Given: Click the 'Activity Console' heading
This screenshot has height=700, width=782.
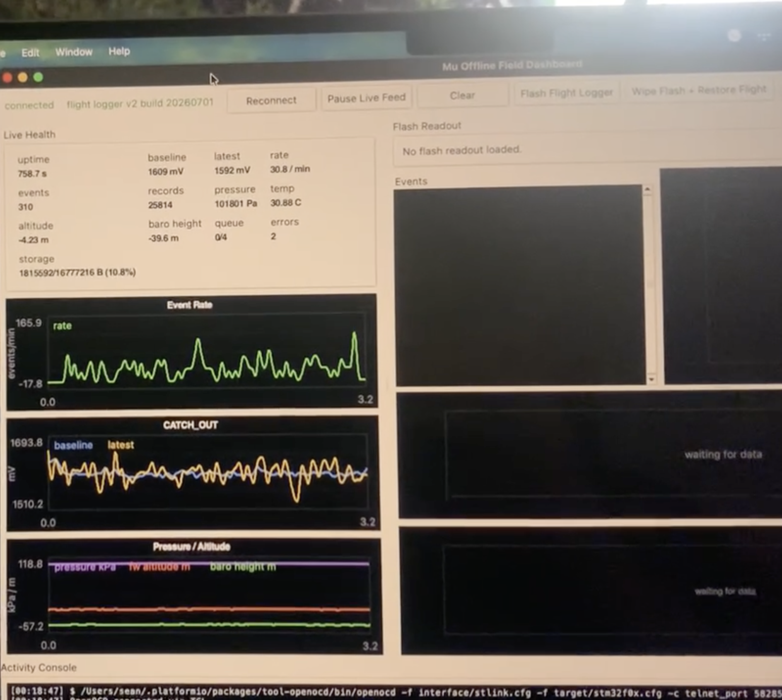Looking at the screenshot, I should [39, 668].
